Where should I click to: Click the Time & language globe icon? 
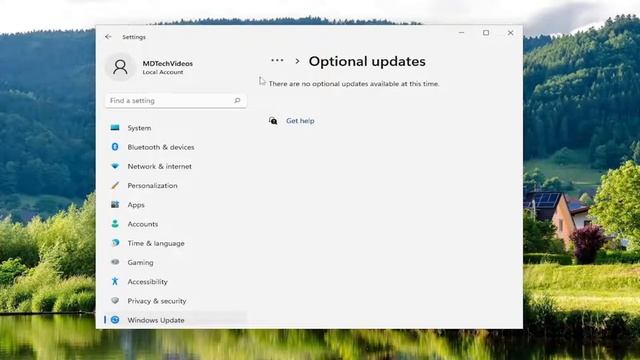point(115,243)
